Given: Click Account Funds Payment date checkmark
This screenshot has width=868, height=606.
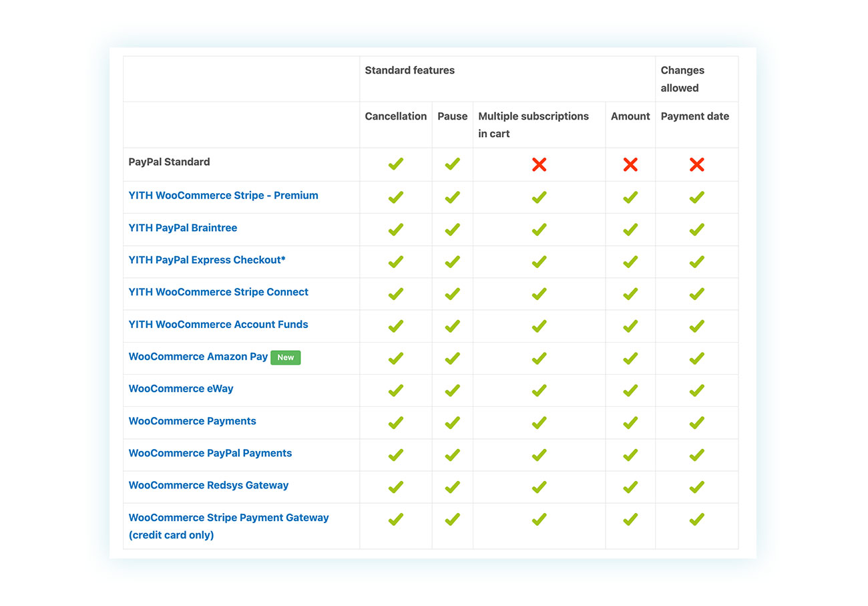Looking at the screenshot, I should click(697, 326).
